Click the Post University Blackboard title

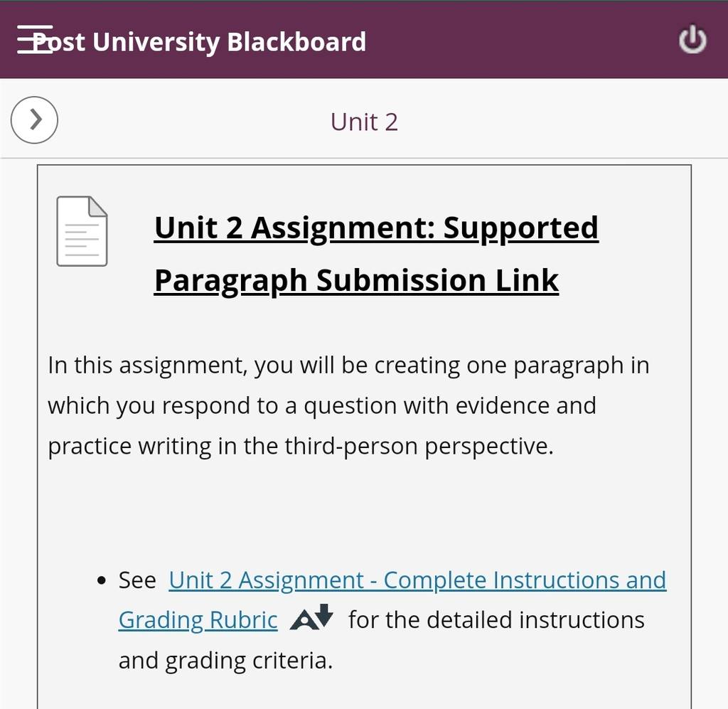pos(200,42)
